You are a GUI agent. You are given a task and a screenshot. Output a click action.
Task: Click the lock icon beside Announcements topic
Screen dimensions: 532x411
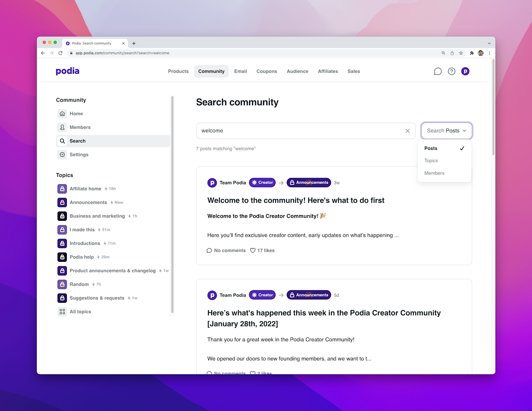62,202
